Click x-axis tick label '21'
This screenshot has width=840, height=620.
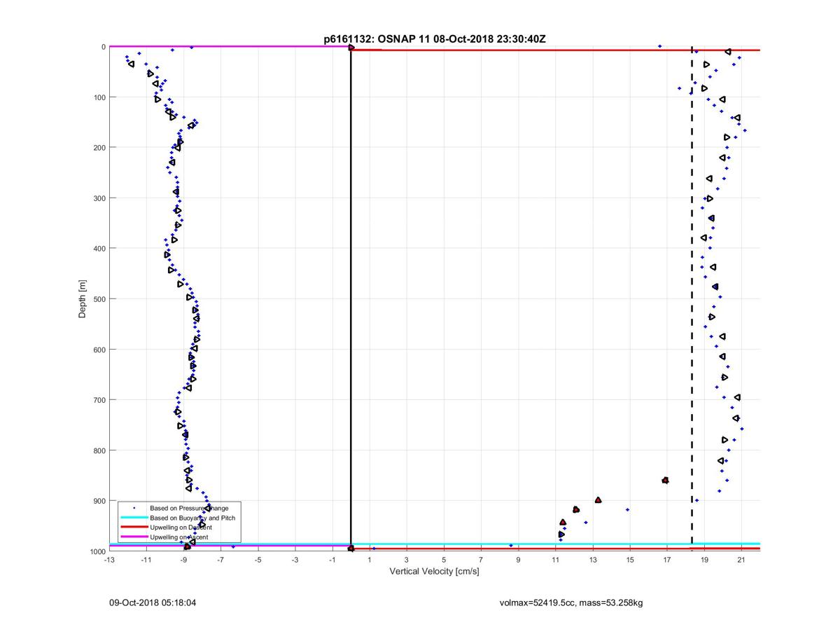click(x=741, y=560)
